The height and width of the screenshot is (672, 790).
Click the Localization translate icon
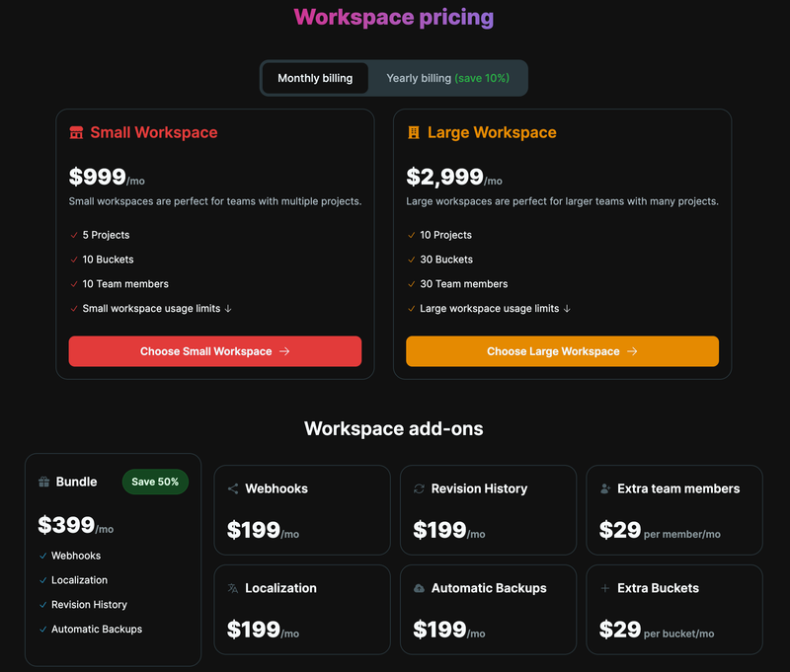[233, 588]
